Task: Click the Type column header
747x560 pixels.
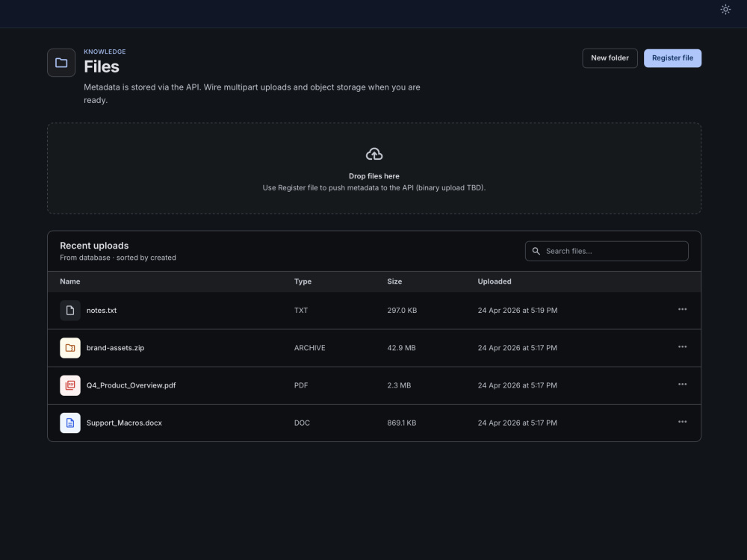Action: click(303, 281)
